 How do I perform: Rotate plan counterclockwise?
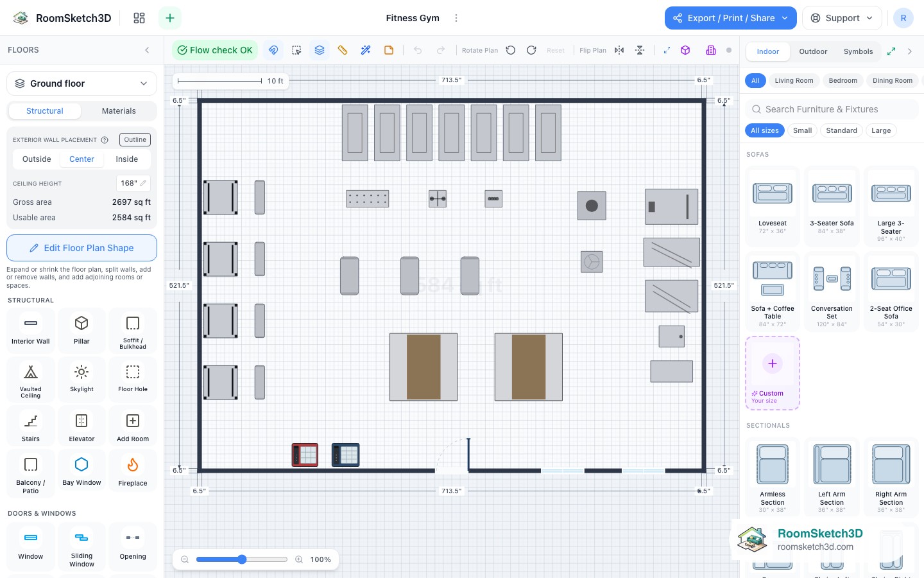(x=511, y=50)
